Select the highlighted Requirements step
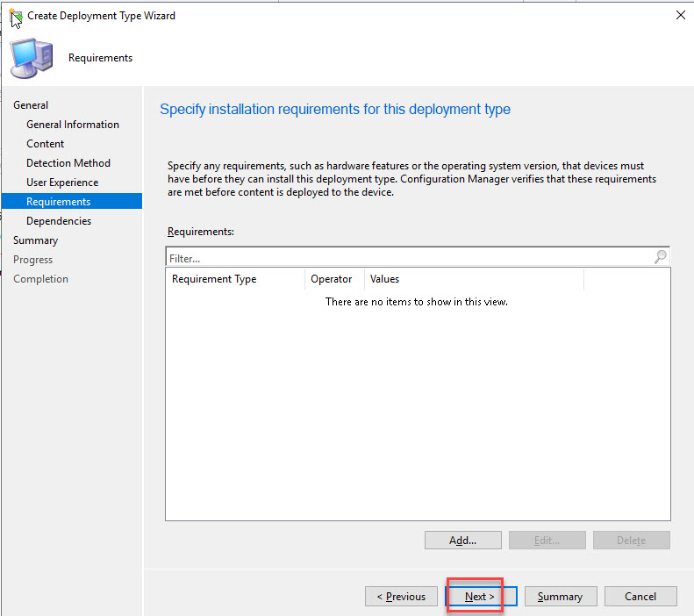Screen dimensions: 694x616 click(x=59, y=202)
